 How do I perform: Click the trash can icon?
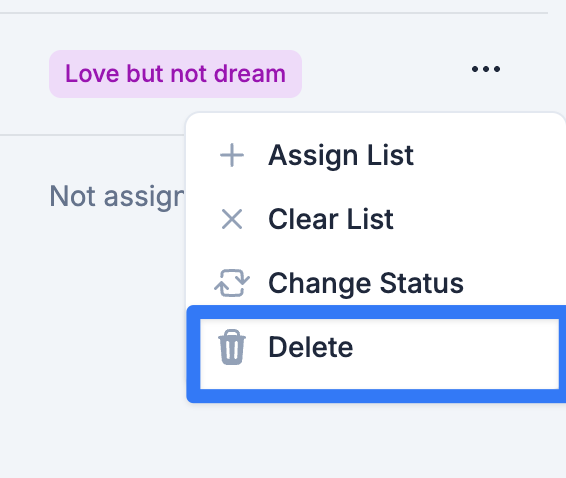[232, 347]
